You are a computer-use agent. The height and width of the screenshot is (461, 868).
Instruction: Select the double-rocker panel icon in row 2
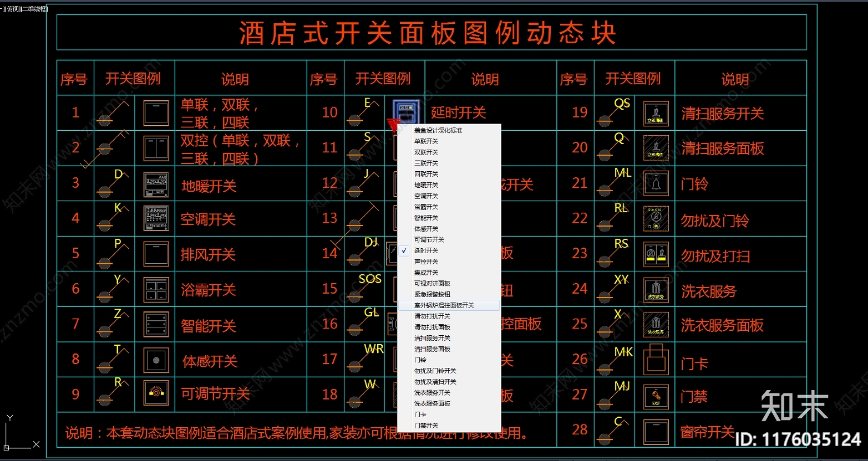(x=156, y=148)
